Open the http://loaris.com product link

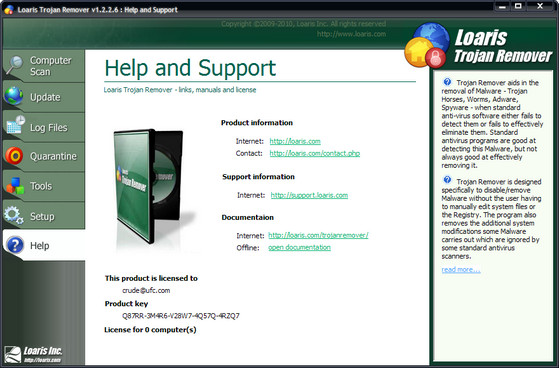click(x=295, y=141)
